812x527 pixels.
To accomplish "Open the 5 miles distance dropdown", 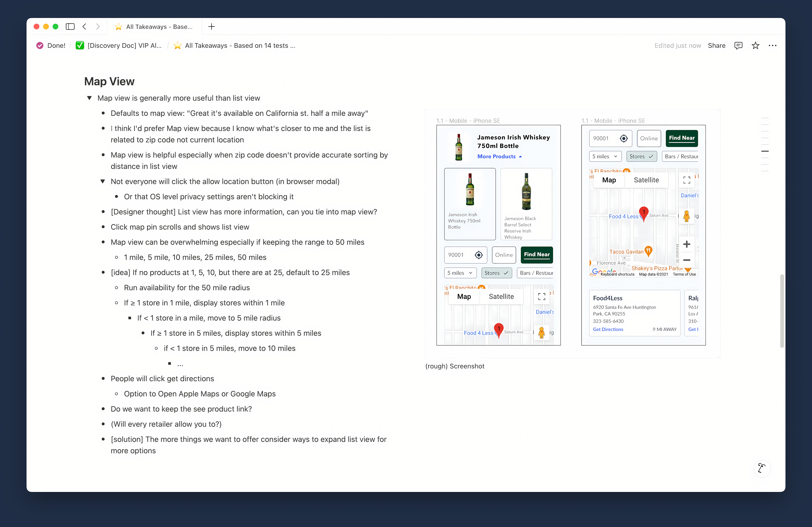I will pyautogui.click(x=460, y=273).
